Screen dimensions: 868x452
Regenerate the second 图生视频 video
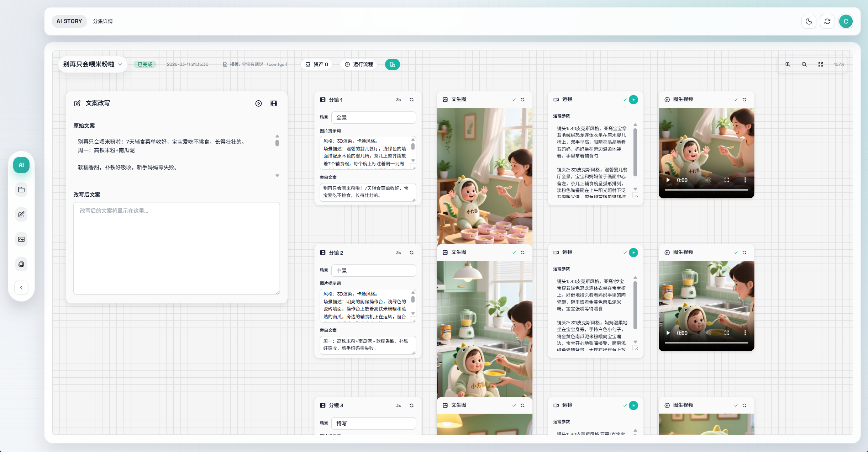(745, 252)
